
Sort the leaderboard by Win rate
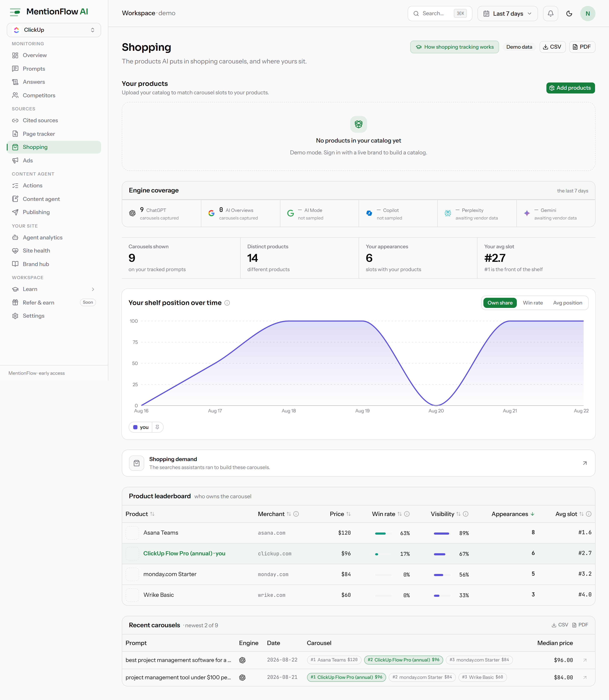(x=387, y=514)
